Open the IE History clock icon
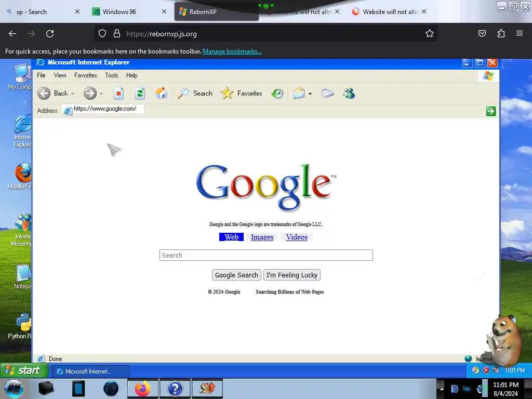 coord(277,94)
